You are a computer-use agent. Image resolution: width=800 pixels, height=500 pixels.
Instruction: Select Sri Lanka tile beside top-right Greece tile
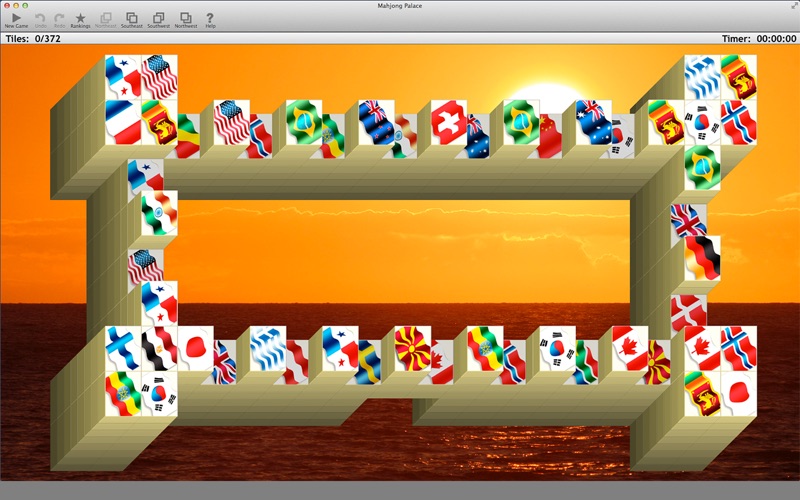pos(739,78)
